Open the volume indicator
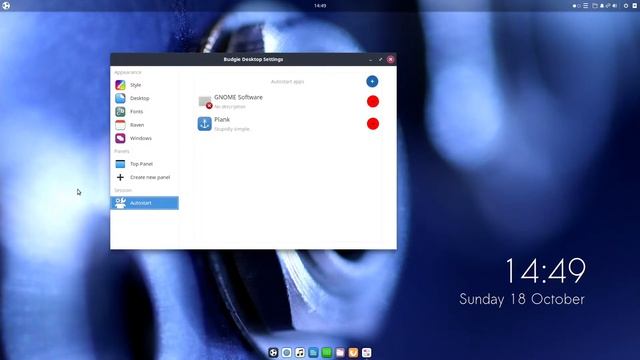Screen dimensions: 640x360 615,6
